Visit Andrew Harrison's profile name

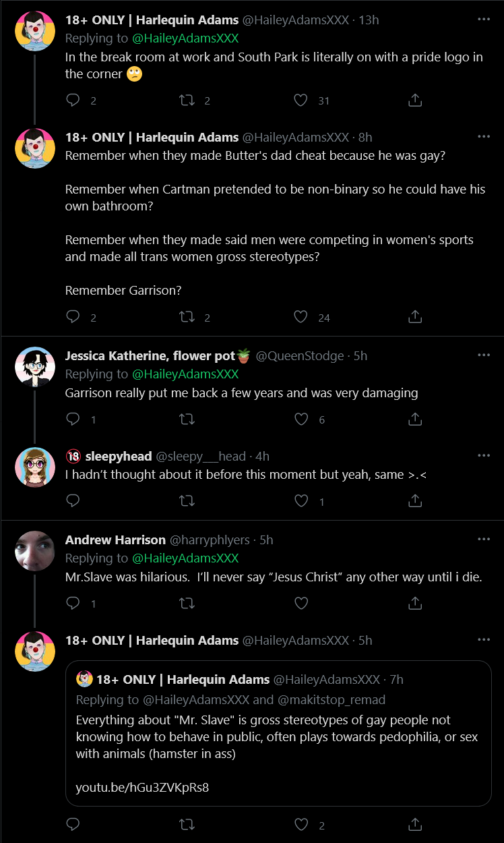coord(115,540)
